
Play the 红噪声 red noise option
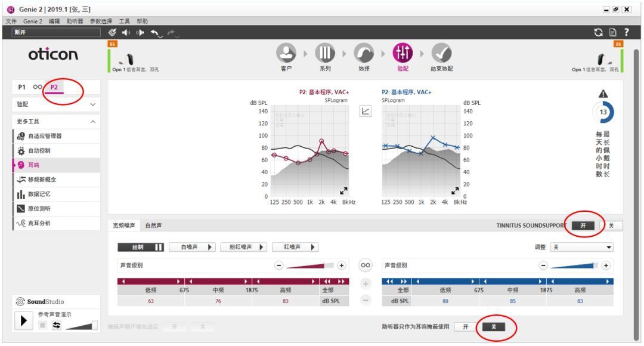[x=295, y=247]
